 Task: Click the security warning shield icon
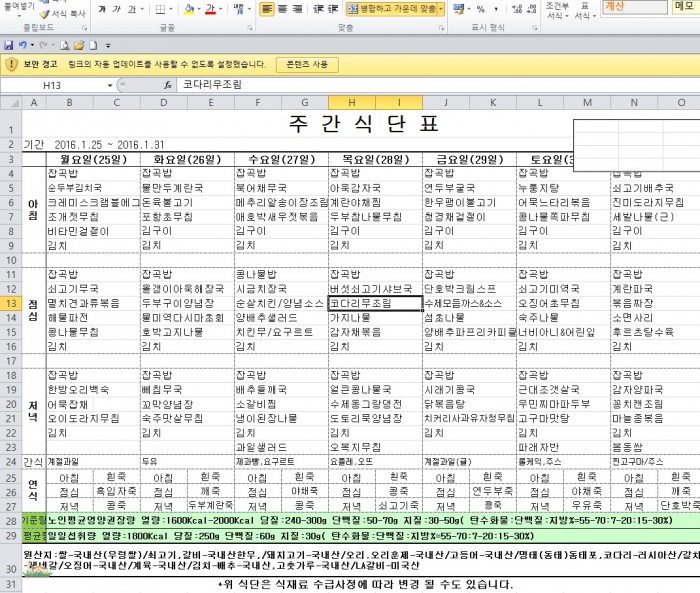[x=11, y=64]
